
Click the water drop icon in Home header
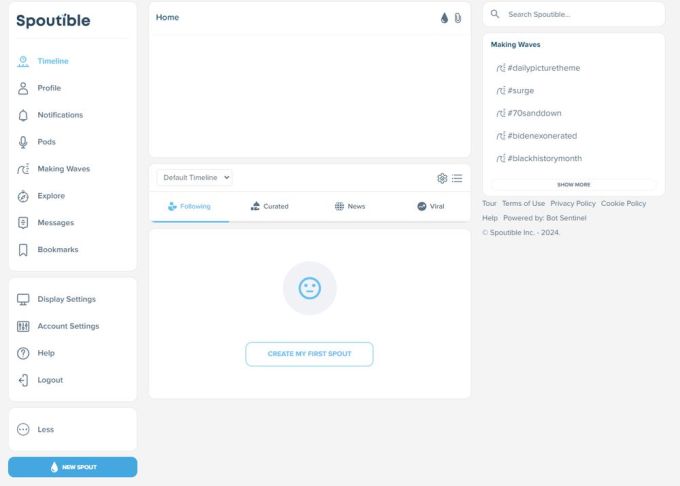444,18
